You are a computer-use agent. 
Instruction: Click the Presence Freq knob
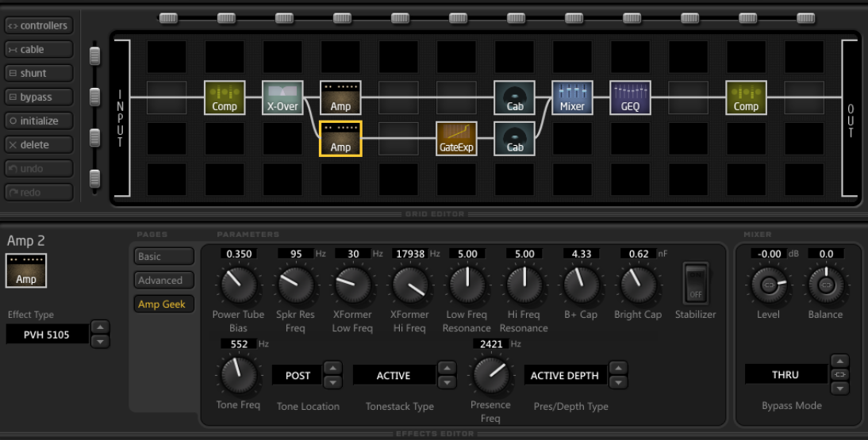click(x=490, y=375)
